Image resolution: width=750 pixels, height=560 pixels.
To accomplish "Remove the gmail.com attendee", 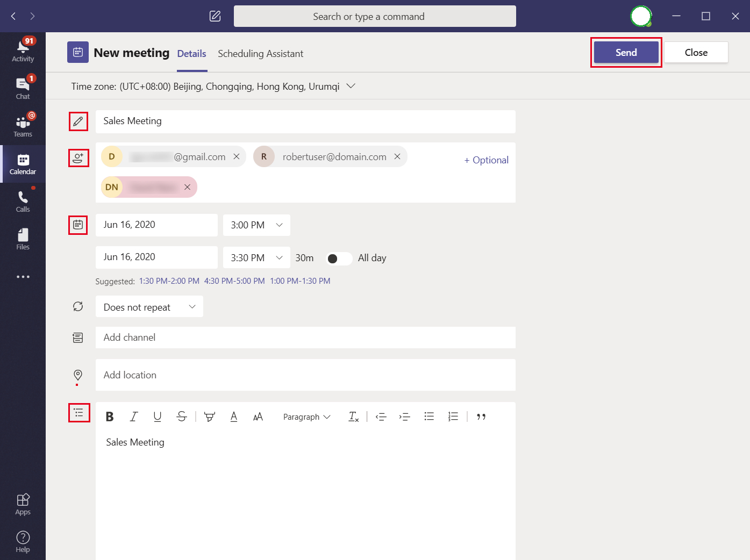I will pyautogui.click(x=237, y=156).
